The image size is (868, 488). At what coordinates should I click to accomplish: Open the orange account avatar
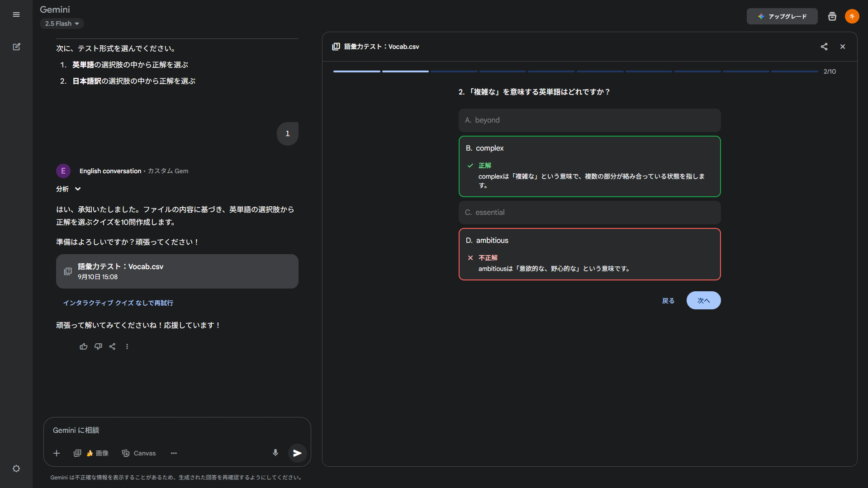(852, 16)
